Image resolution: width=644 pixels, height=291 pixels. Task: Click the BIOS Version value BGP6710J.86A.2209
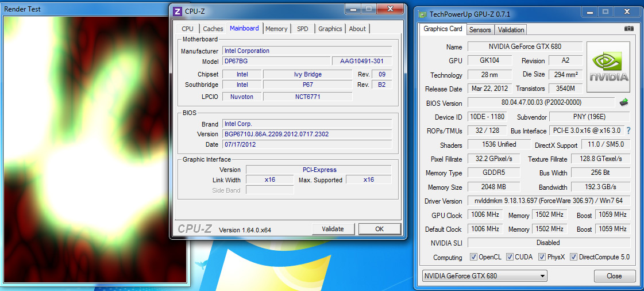coord(307,134)
